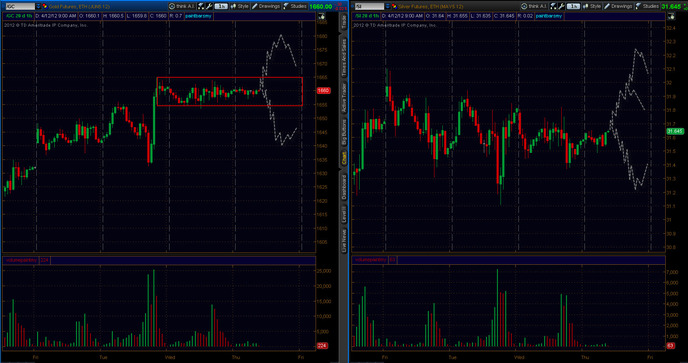Open the Style menu on gold chart

point(240,6)
